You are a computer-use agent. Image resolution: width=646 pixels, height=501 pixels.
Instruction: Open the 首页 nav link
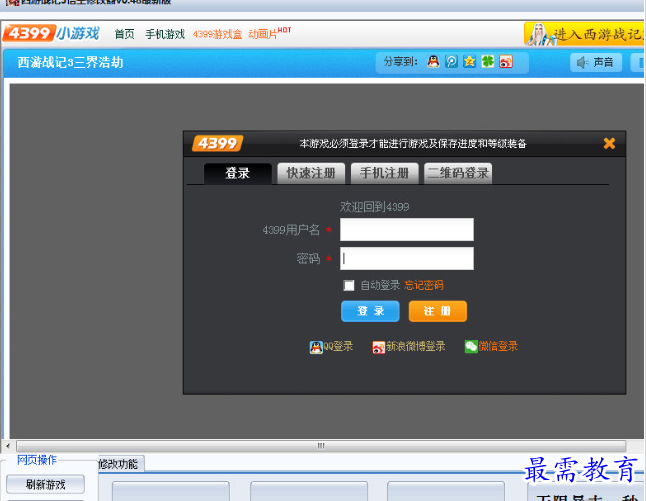(x=124, y=34)
